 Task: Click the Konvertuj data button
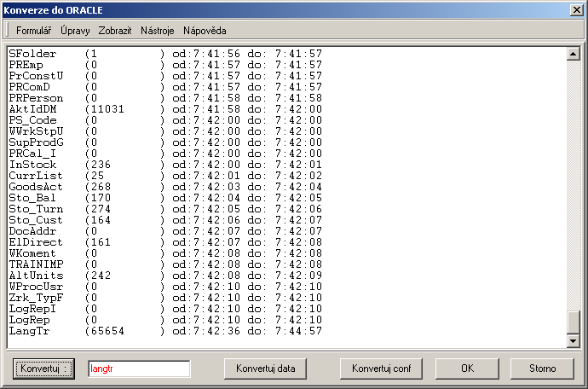(266, 369)
